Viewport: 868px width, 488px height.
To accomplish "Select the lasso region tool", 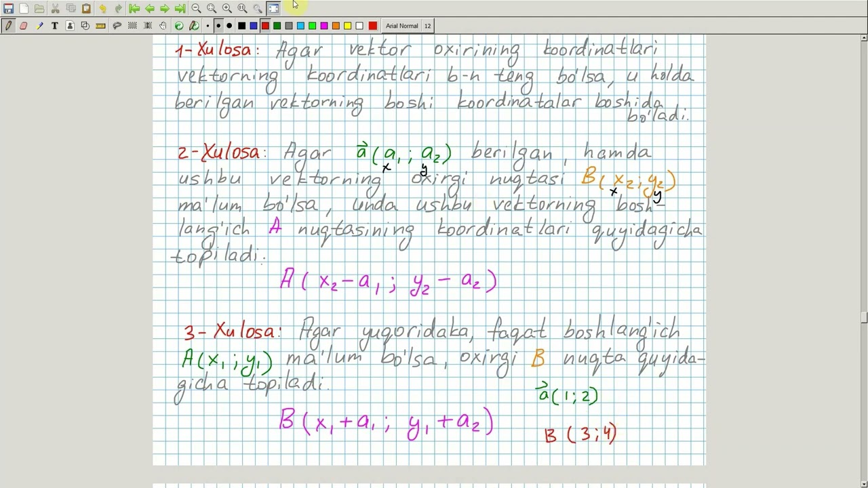I will (117, 26).
